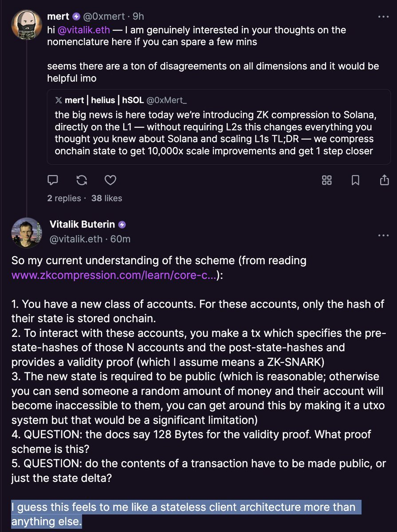Screen dimensions: 397x532
Task: Like mert's tweet
Action: pyautogui.click(x=110, y=180)
